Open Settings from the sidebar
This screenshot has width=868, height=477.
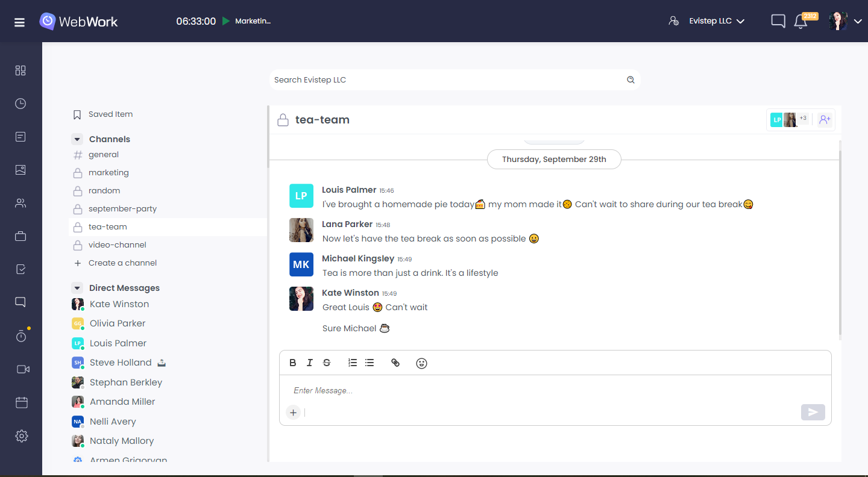coord(22,435)
